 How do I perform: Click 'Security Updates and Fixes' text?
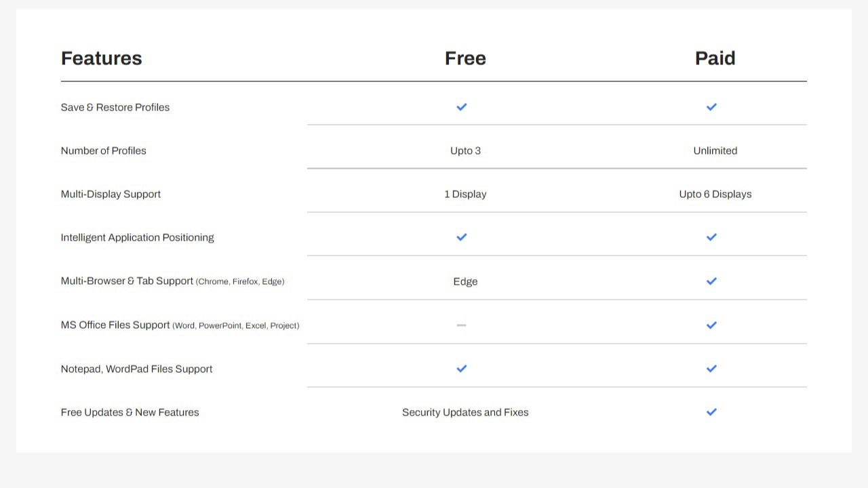click(465, 412)
